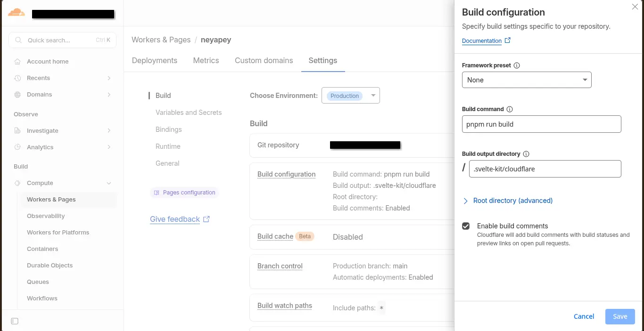
Task: Click the Recents clock icon
Action: [x=17, y=78]
